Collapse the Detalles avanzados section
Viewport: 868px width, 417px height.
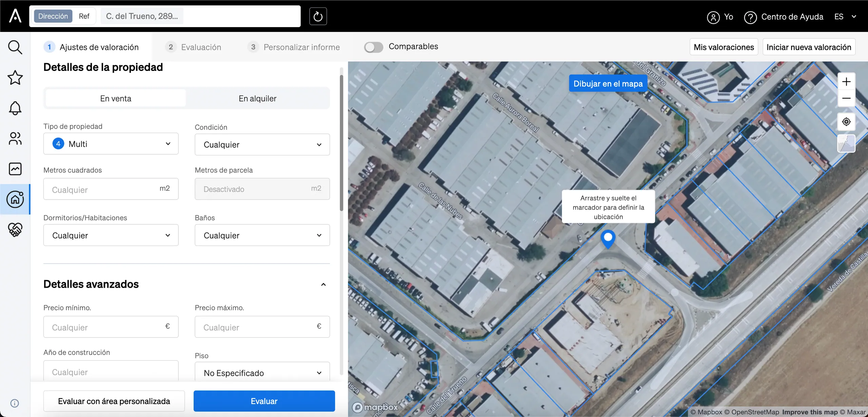323,284
